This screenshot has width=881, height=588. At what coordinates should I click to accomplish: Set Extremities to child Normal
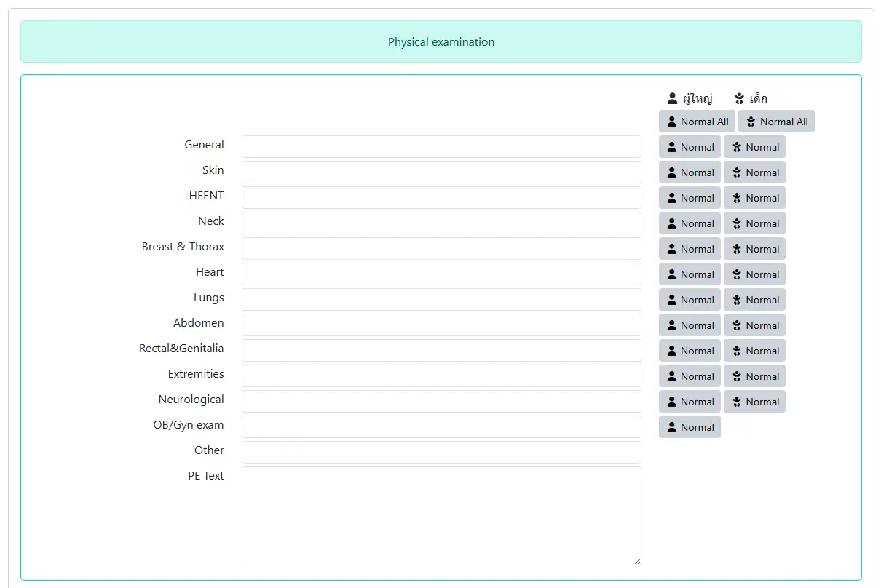coord(754,376)
